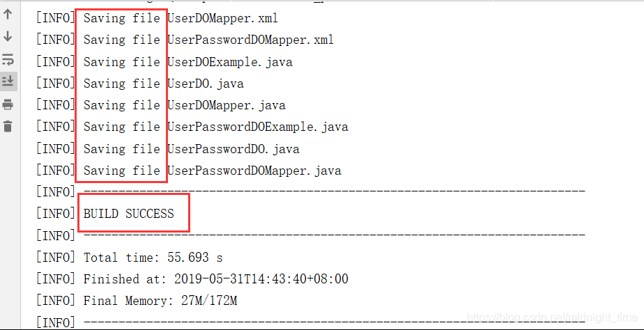
Task: Click UserDOMapper.xml in the log
Action: point(222,19)
